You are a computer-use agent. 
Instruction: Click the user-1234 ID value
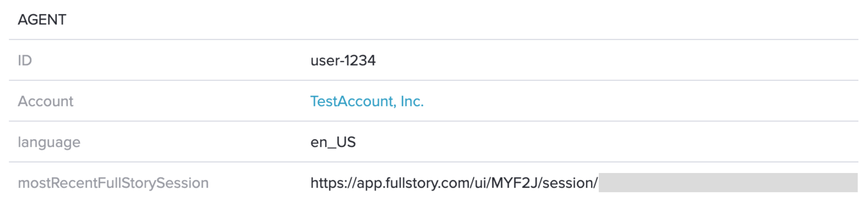(343, 60)
